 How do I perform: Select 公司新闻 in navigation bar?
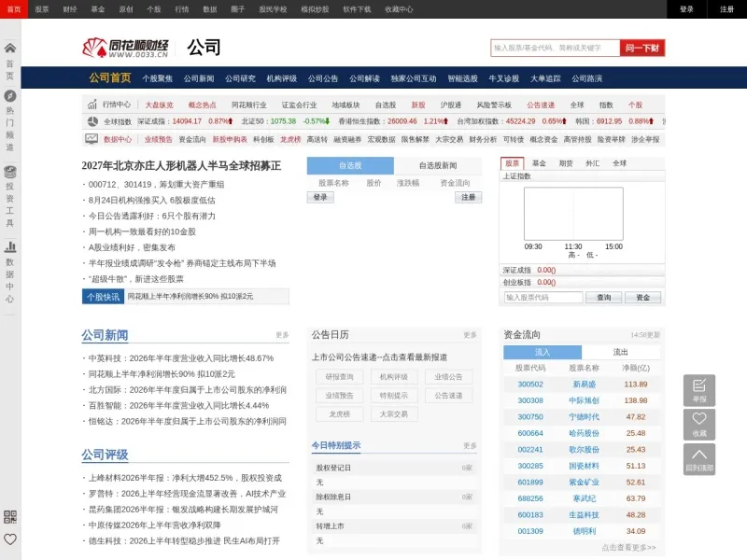199,78
